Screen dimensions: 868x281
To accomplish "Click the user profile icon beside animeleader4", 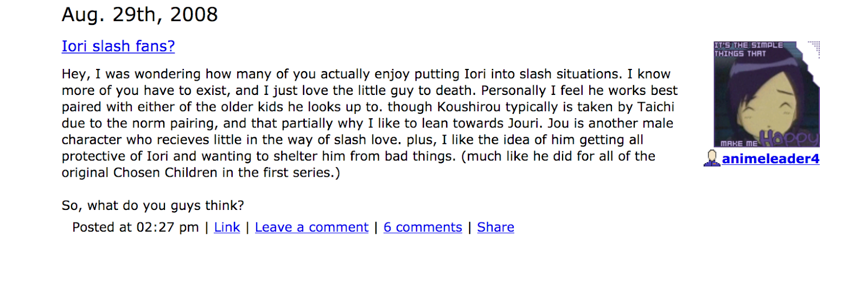I will pyautogui.click(x=712, y=158).
